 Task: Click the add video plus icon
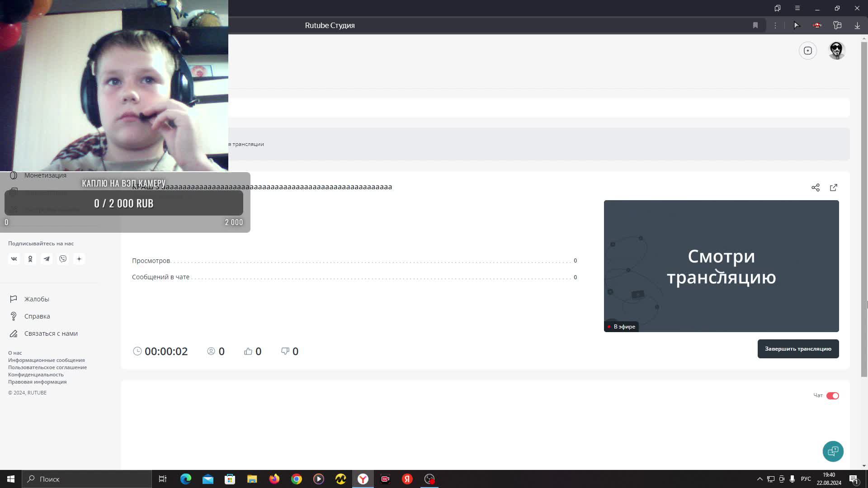[x=808, y=51]
